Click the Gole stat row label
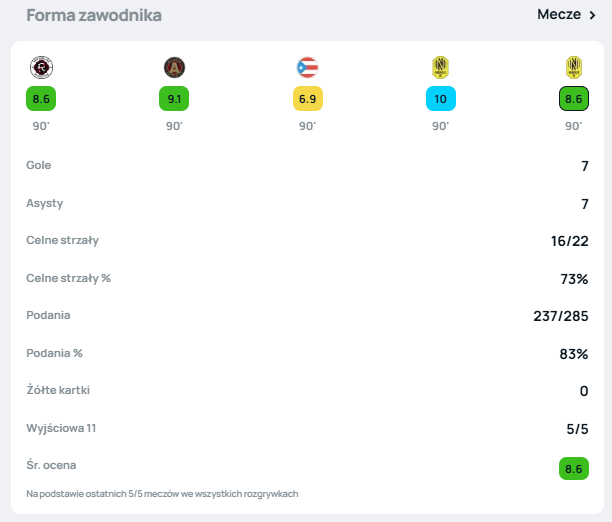 [x=39, y=165]
